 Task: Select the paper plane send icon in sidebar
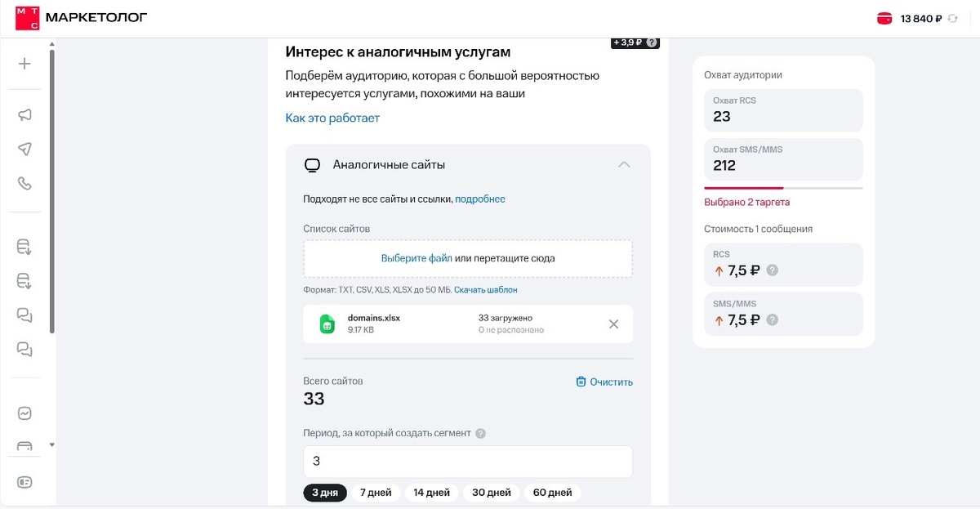(x=24, y=150)
